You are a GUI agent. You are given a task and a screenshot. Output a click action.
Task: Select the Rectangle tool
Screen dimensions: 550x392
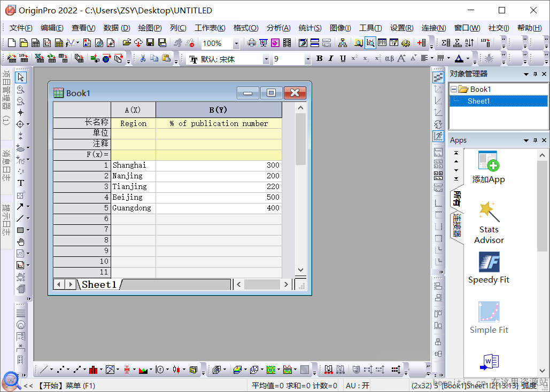coord(20,230)
